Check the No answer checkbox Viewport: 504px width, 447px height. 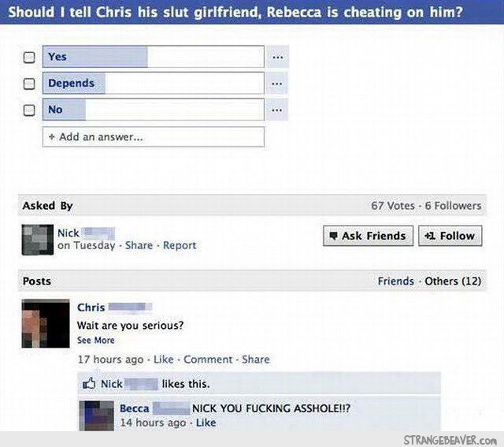click(x=29, y=110)
